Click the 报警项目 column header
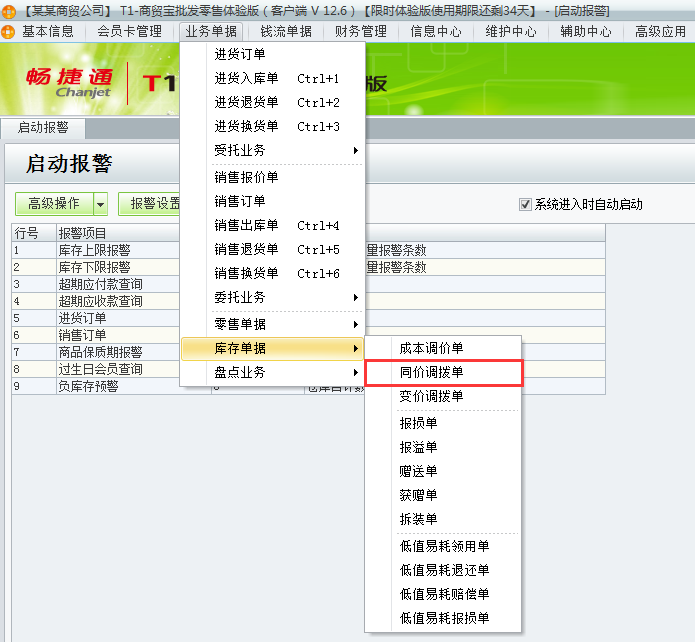The width and height of the screenshot is (695, 642). [x=118, y=233]
